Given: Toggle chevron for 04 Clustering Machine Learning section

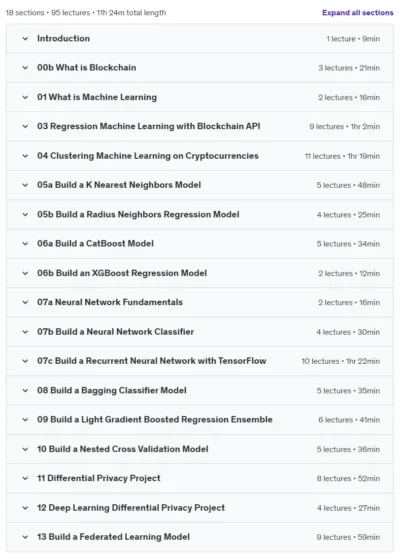Looking at the screenshot, I should 25,156.
